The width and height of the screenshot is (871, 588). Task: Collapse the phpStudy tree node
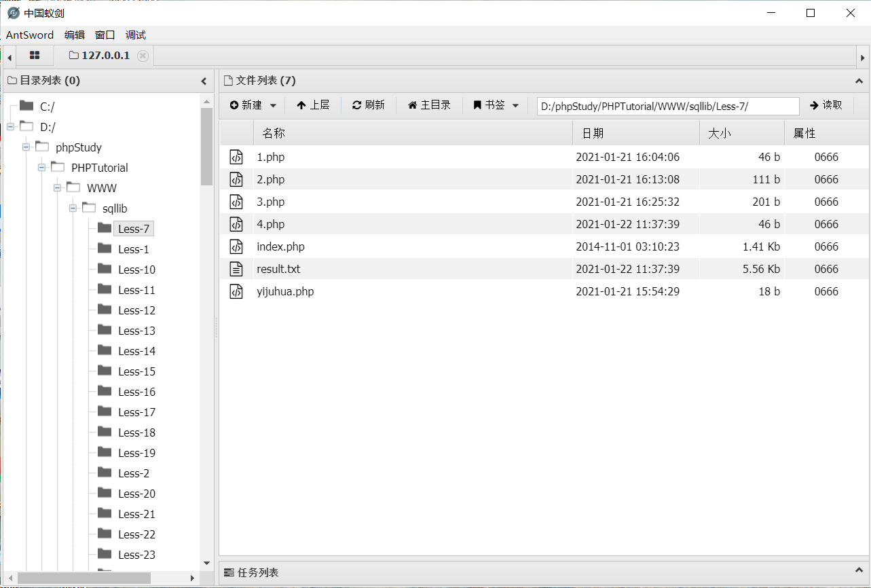(x=26, y=147)
